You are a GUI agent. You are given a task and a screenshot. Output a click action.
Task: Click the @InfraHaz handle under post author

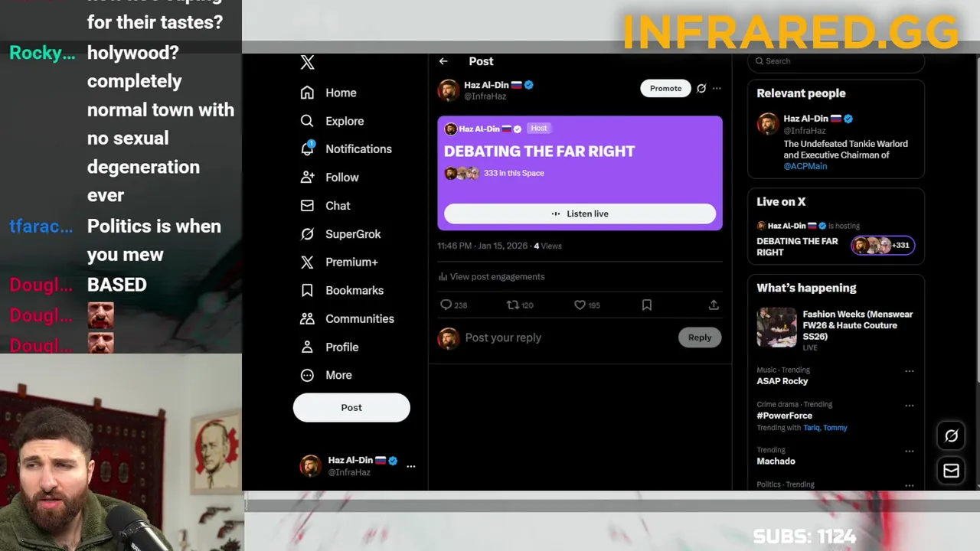point(485,97)
